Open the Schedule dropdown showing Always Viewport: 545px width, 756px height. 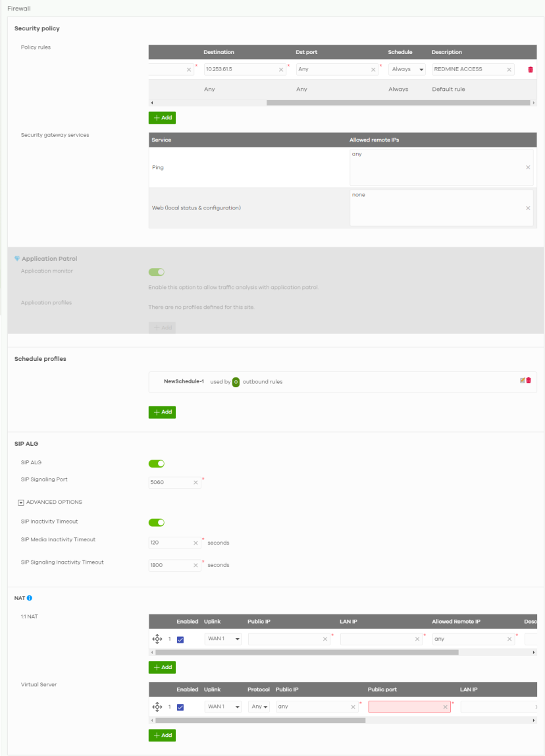tap(407, 69)
